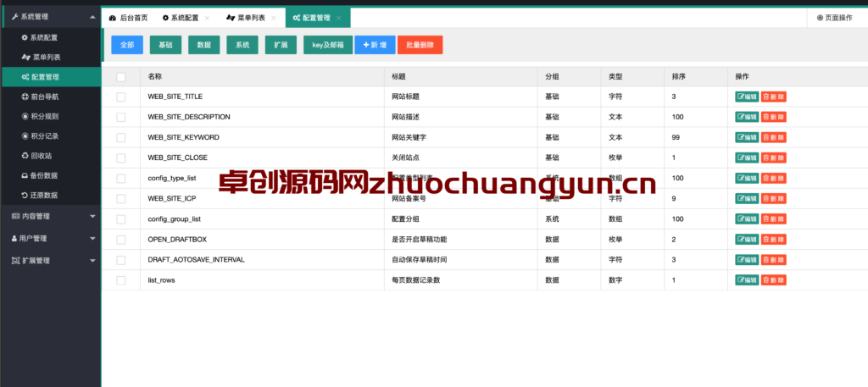
Task: Tick the WEB_SITE_KEYWORD row checkbox
Action: (120, 138)
